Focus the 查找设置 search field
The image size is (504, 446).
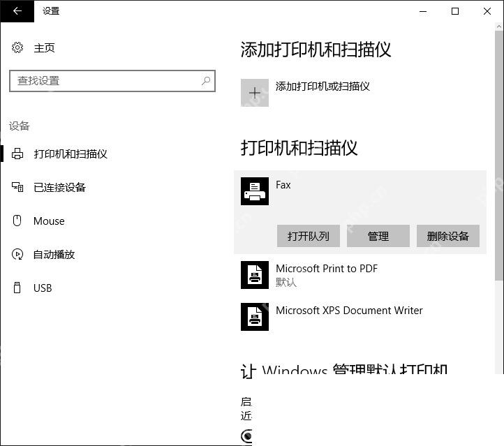click(112, 81)
